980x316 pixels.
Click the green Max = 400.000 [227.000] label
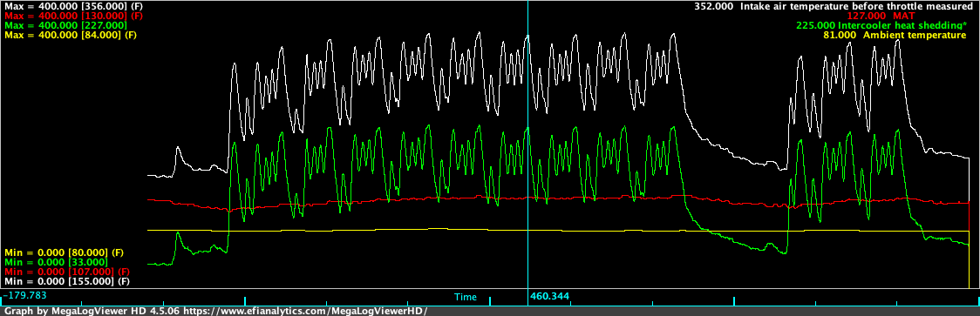point(65,25)
